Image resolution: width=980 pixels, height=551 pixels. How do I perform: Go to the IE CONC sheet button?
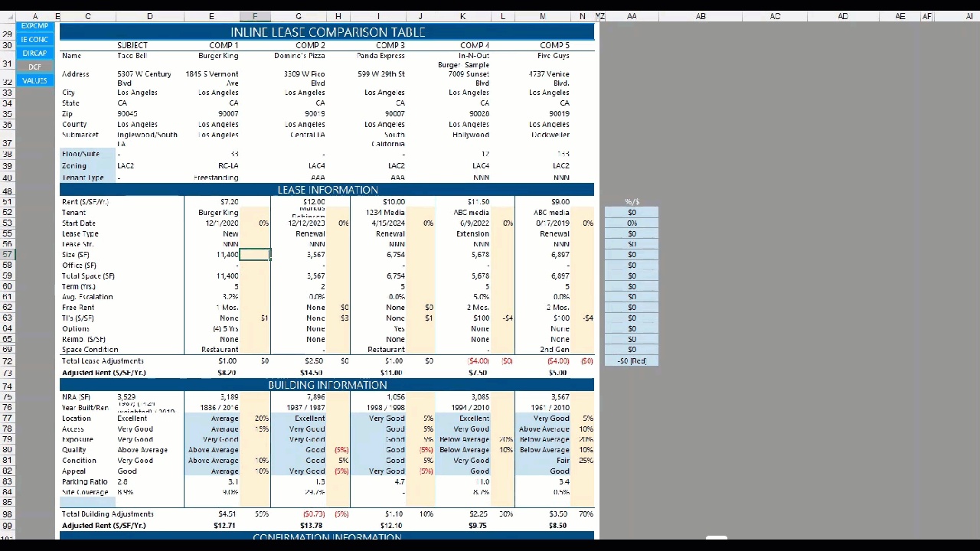[x=34, y=40]
